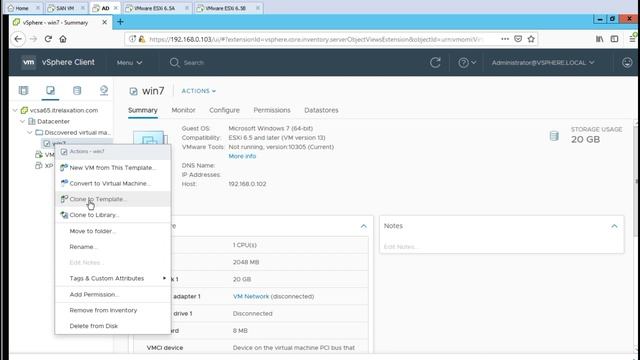Open the VM Network link
Viewport: 640px width, 360px height.
[251, 296]
